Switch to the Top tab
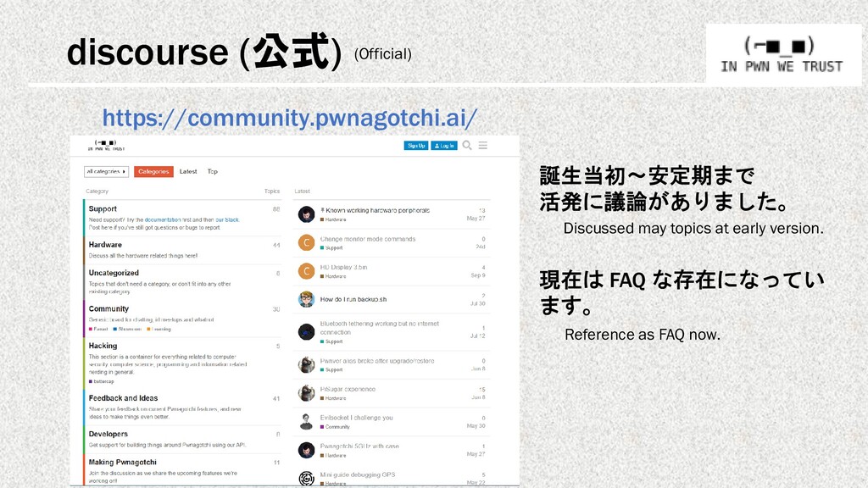 tap(213, 171)
